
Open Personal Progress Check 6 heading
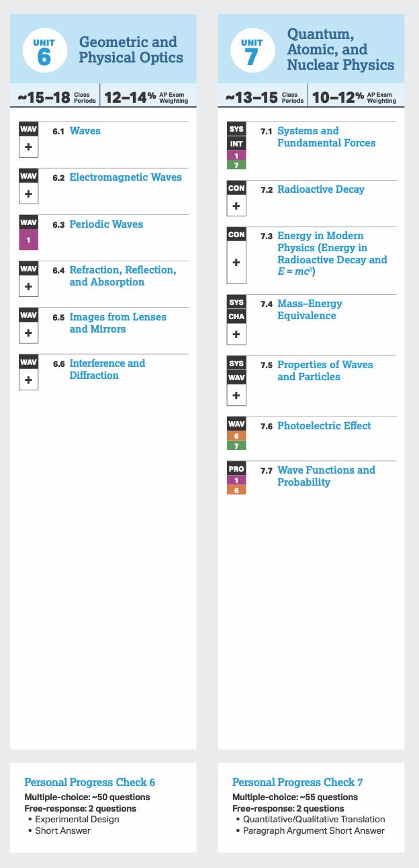(x=89, y=782)
